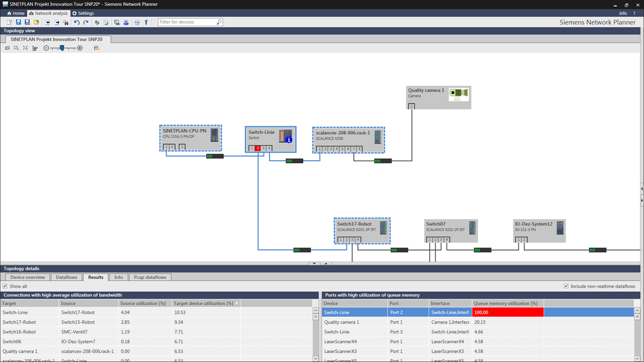Toggle the Show all checkbox
Screen dimensions: 644x362
(x=5, y=286)
